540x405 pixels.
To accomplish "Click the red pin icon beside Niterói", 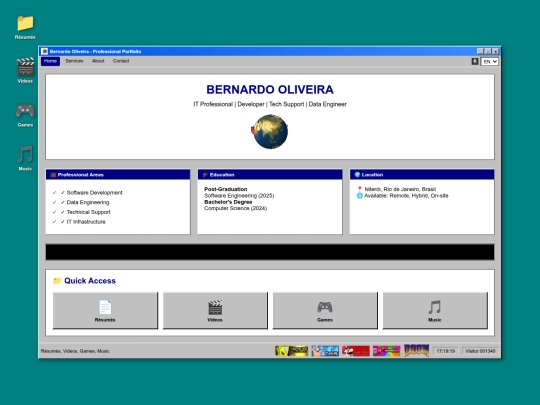I will click(360, 189).
